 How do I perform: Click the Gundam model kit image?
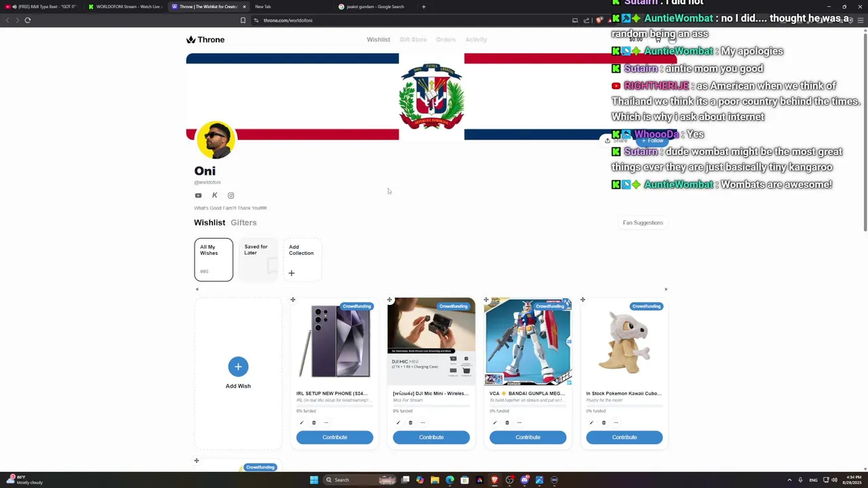pos(528,342)
